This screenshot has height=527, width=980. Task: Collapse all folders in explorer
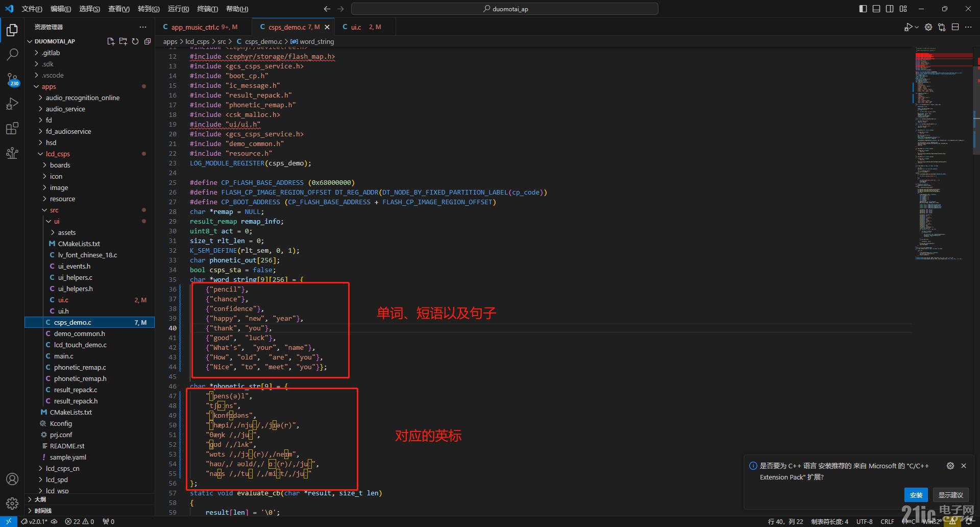(148, 41)
